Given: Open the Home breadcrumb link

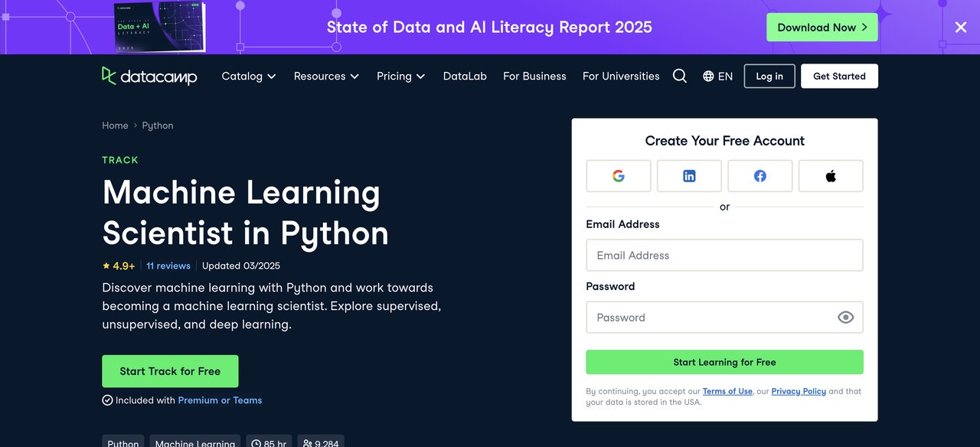Looking at the screenshot, I should [x=115, y=126].
